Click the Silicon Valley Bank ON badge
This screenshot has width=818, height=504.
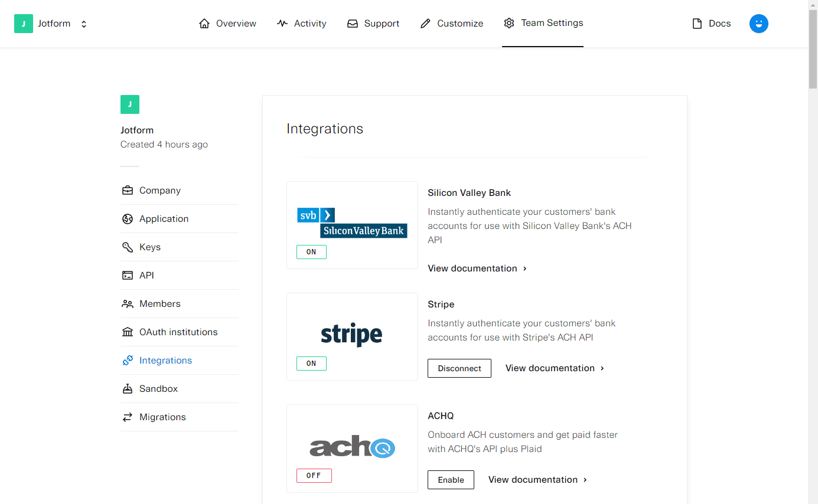click(x=311, y=252)
